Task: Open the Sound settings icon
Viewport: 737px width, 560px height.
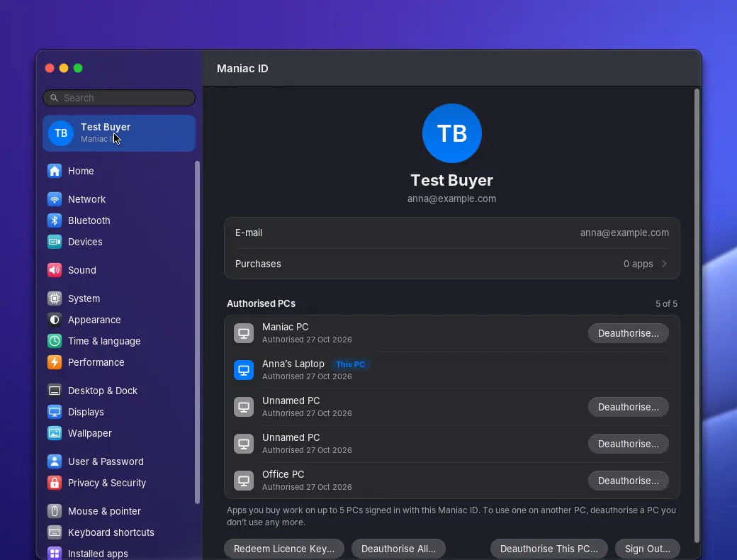Action: coord(55,270)
